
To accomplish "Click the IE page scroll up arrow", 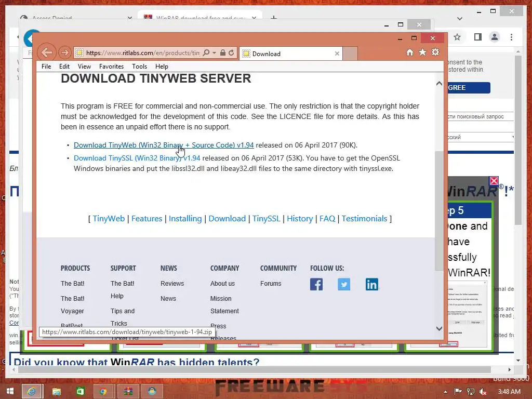I will pos(439,84).
